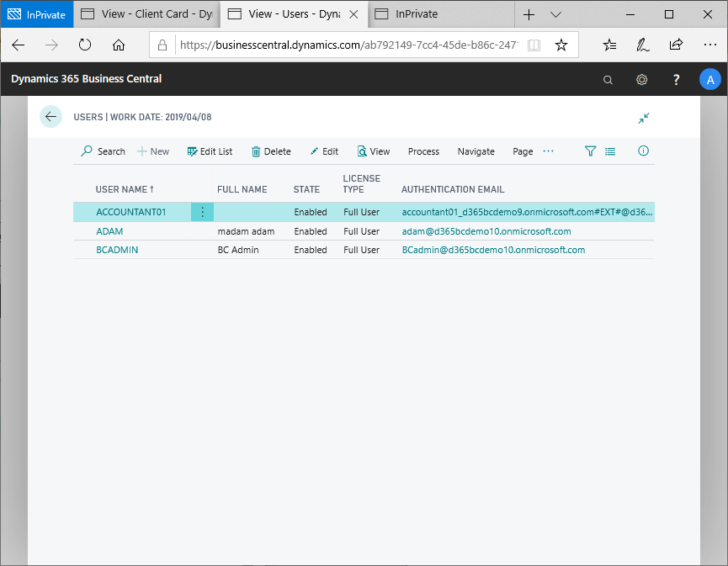Open the Process menu
The width and height of the screenshot is (728, 566).
[x=423, y=151]
